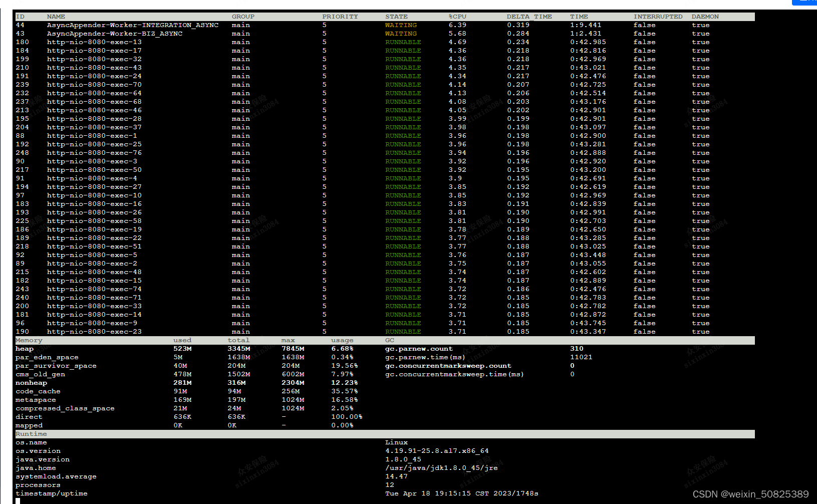Click CPU value 6.39

[x=457, y=25]
